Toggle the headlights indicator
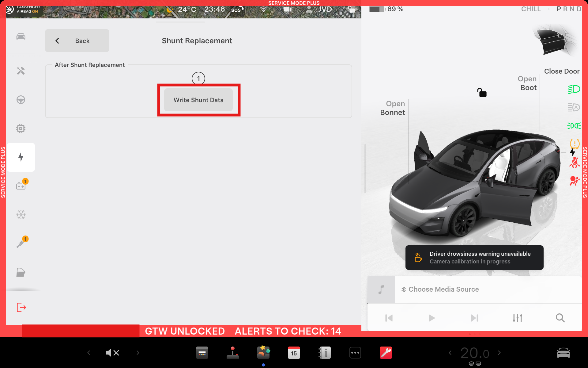The height and width of the screenshot is (368, 588). [574, 89]
